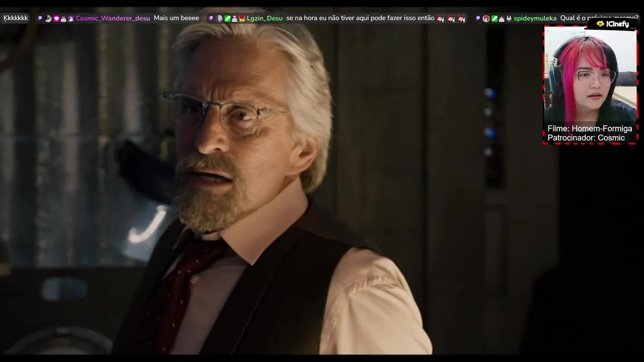Click the first emote after "isso então"
Screen dimensions: 644x362
[440, 19]
